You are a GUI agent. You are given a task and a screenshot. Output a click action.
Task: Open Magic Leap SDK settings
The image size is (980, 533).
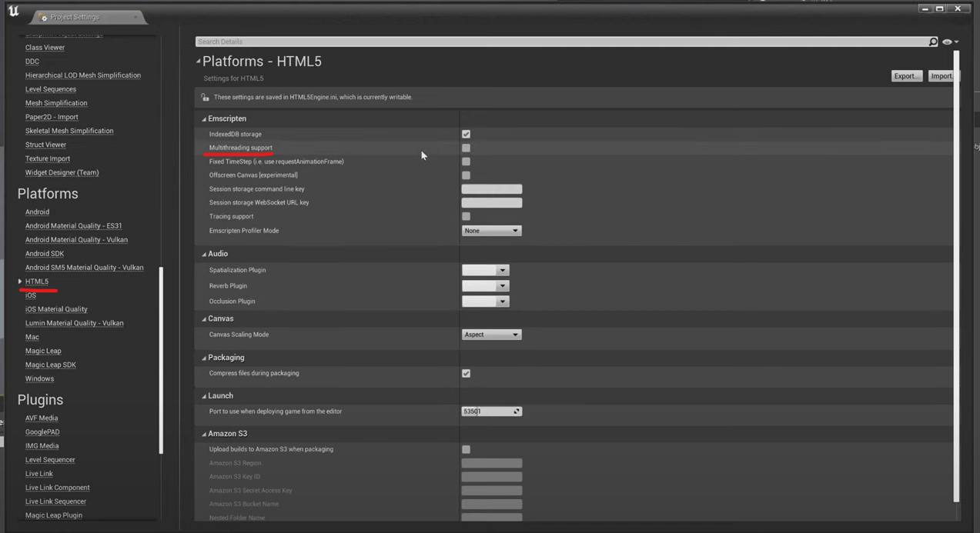pyautogui.click(x=51, y=365)
